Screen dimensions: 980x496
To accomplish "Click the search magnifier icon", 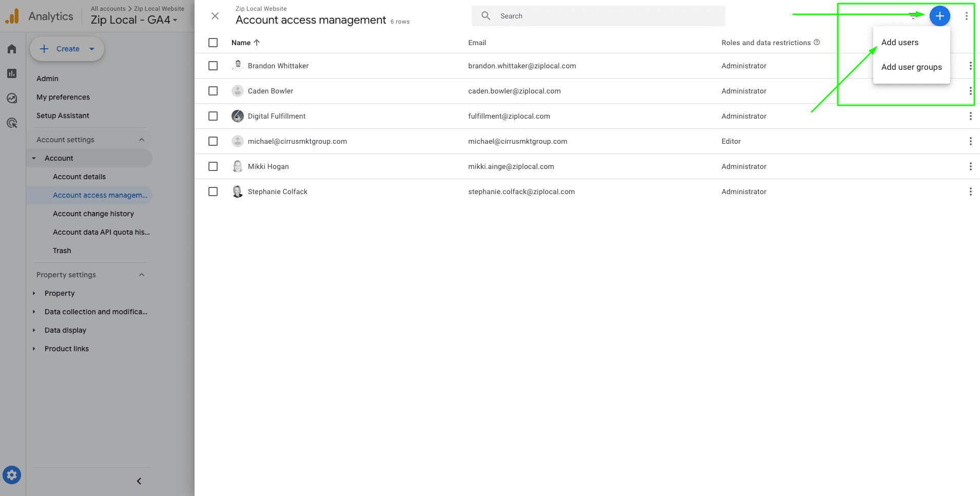I will coord(486,16).
